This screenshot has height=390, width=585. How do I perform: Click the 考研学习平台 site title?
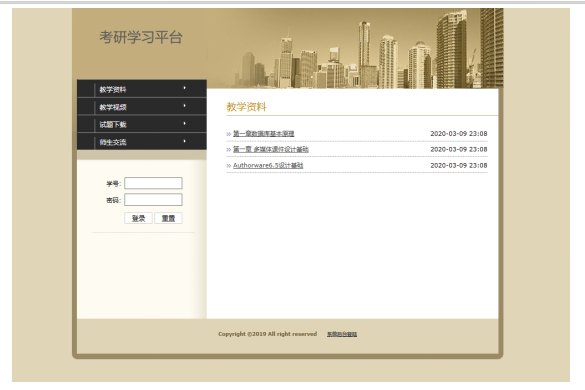[141, 37]
